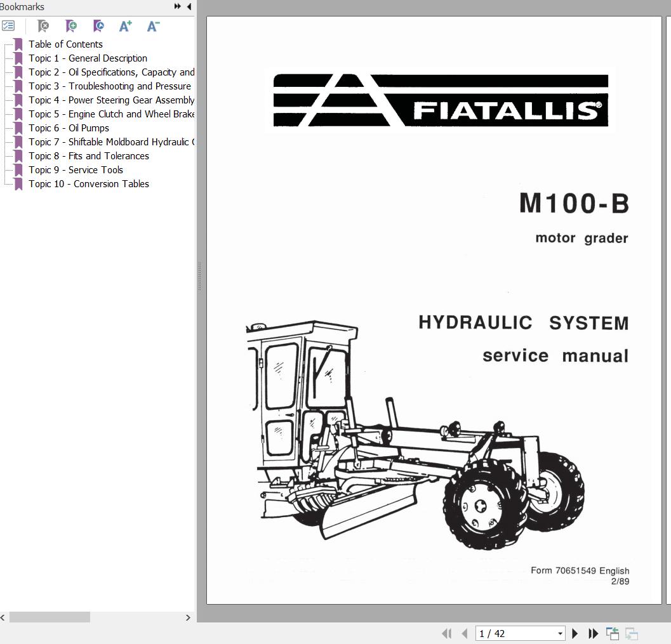Toggle single page view icon

pyautogui.click(x=613, y=633)
